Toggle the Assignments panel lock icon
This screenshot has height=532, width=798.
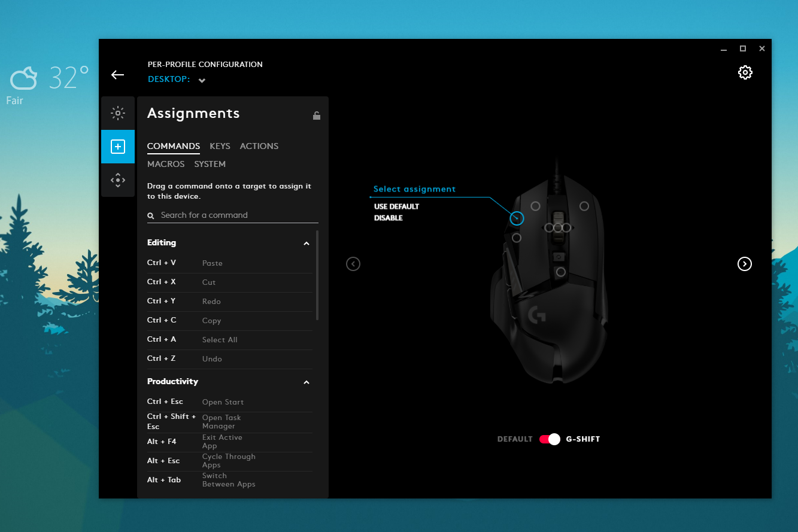click(317, 115)
